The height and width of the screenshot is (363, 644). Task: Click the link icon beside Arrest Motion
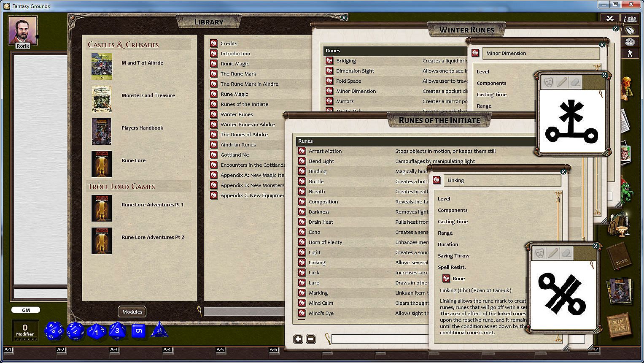[302, 151]
